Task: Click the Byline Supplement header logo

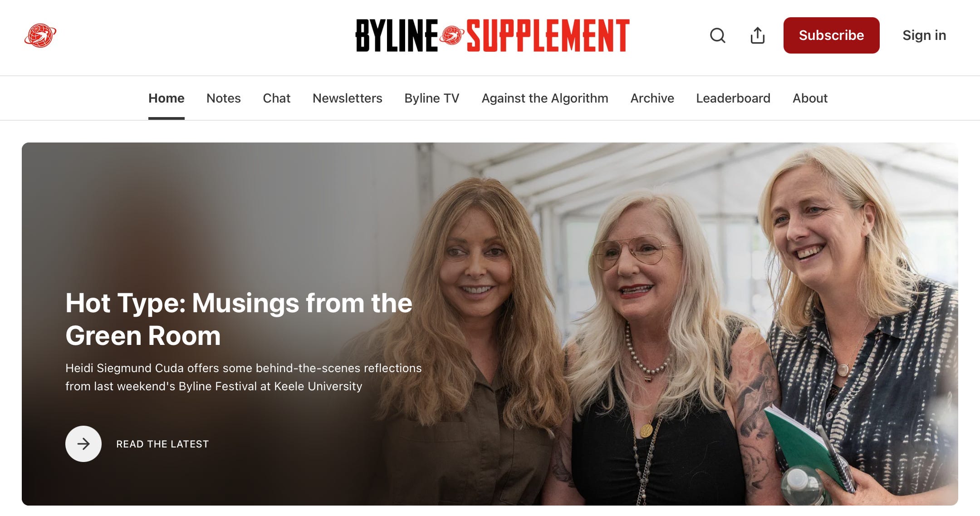Action: point(493,35)
